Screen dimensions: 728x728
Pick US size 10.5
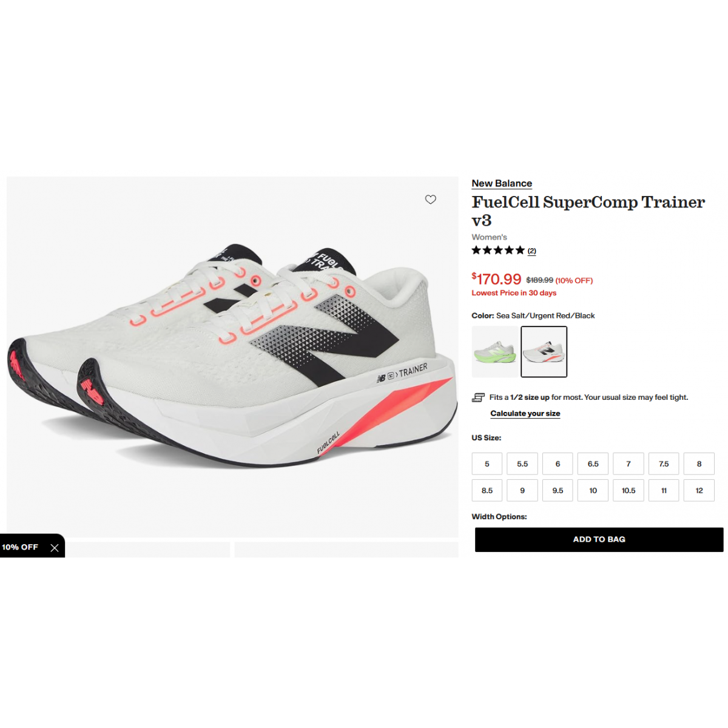point(629,490)
